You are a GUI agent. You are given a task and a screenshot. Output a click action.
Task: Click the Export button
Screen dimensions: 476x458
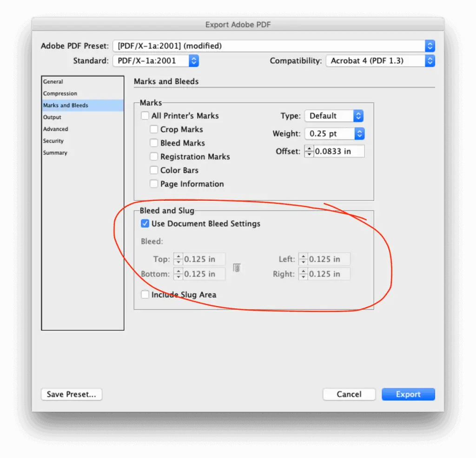408,394
